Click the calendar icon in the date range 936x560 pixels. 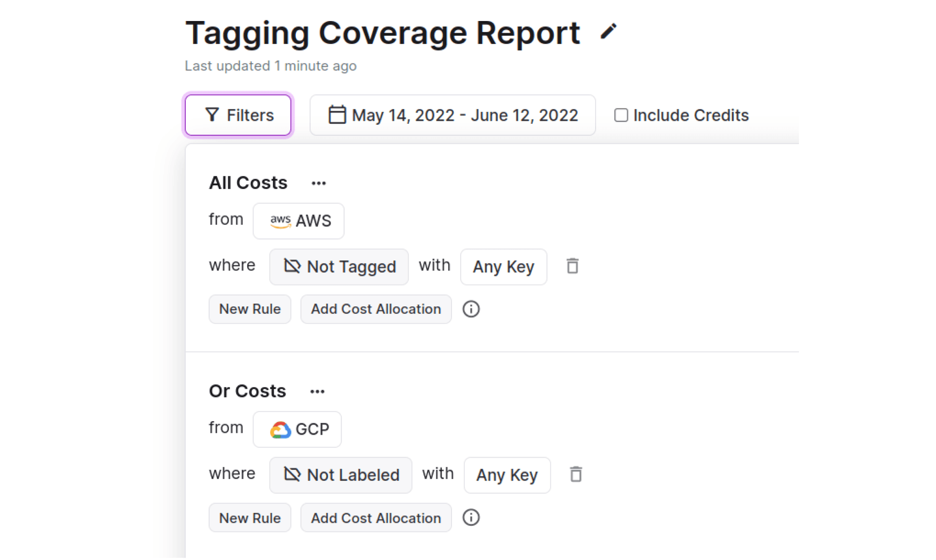click(x=337, y=115)
